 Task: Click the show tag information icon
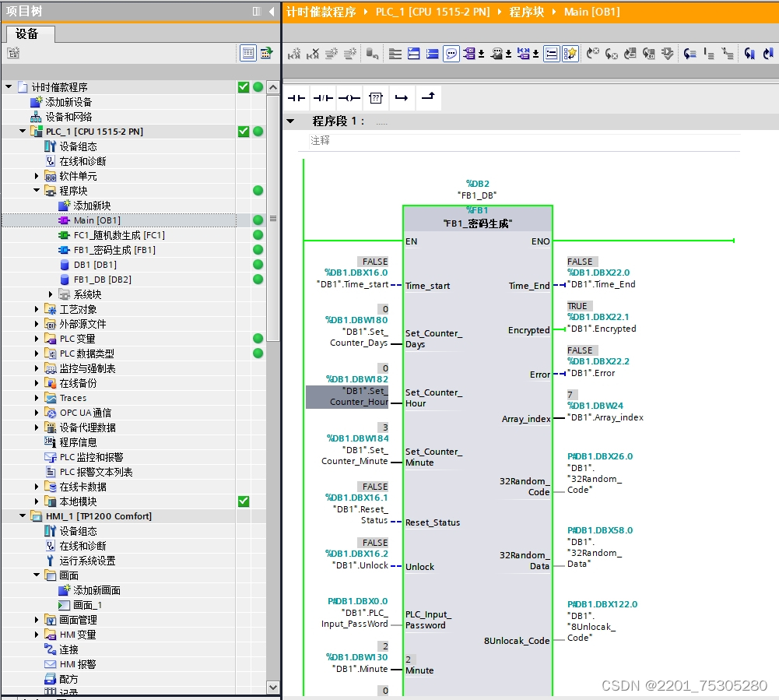(497, 54)
